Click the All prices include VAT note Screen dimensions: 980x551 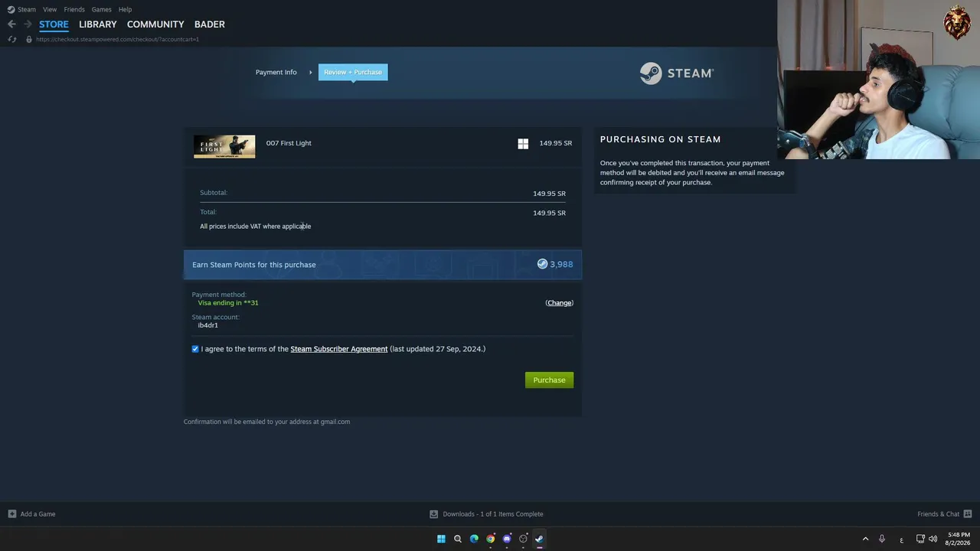pyautogui.click(x=256, y=227)
